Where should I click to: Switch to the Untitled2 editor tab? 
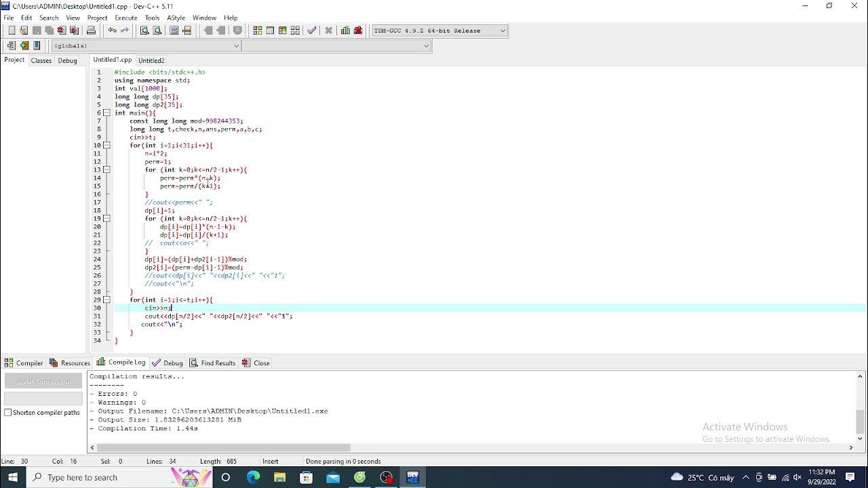point(151,60)
